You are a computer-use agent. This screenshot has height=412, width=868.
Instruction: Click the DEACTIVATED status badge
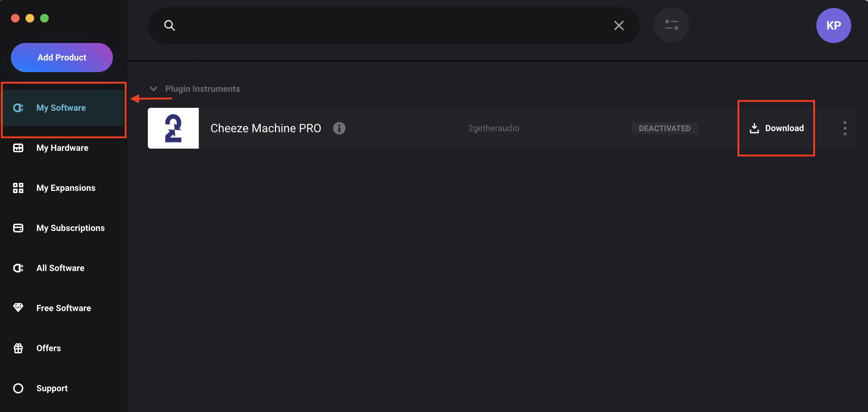coord(664,128)
